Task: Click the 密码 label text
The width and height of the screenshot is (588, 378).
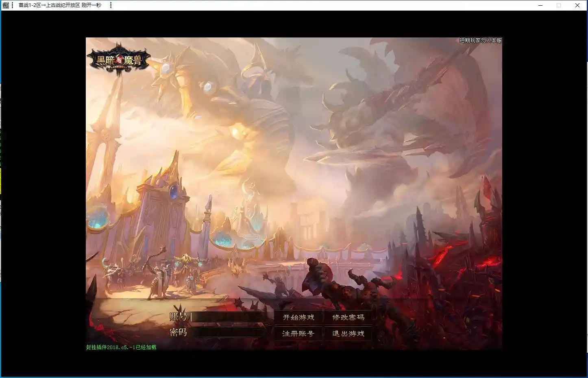Action: click(x=178, y=332)
